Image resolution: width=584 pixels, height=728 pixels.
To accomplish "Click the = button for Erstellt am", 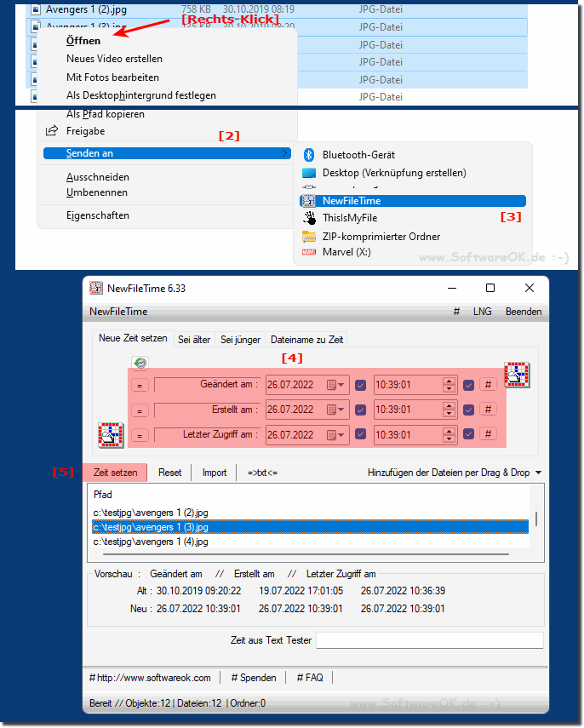I will click(x=140, y=410).
